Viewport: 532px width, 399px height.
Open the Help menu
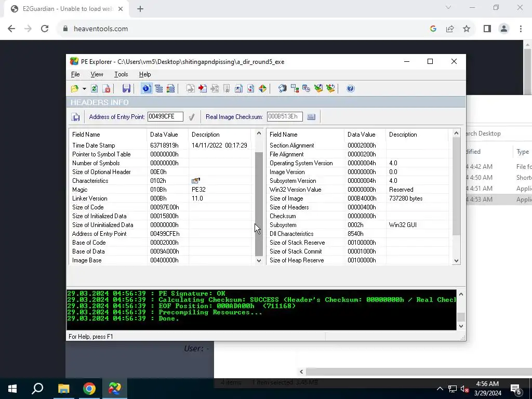click(x=145, y=74)
